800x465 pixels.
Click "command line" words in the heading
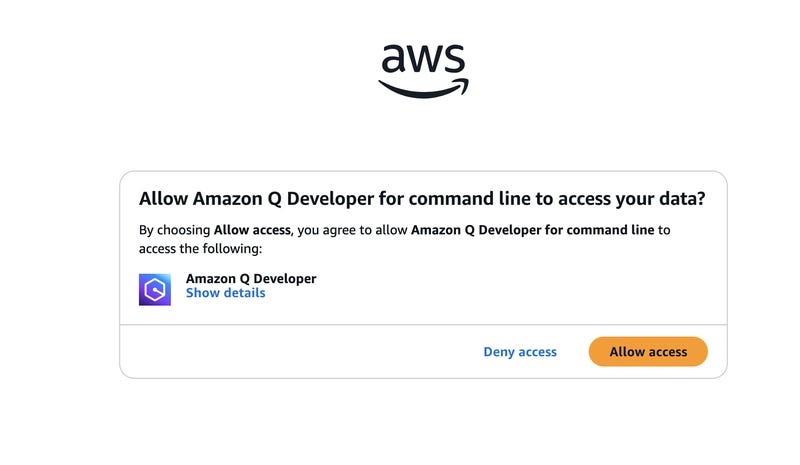(469, 199)
